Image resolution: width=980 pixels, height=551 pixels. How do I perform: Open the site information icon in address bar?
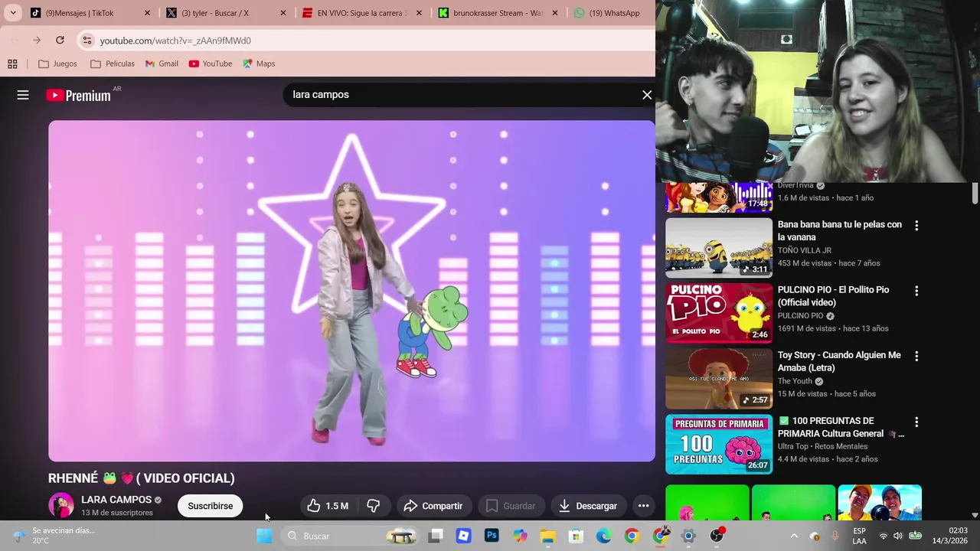87,41
